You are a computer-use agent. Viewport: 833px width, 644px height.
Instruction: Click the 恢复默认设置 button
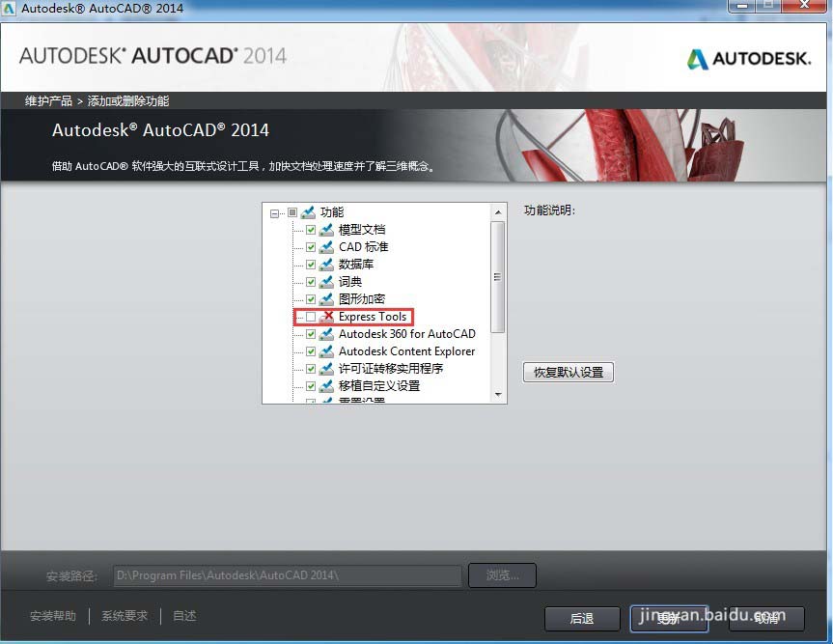point(569,373)
